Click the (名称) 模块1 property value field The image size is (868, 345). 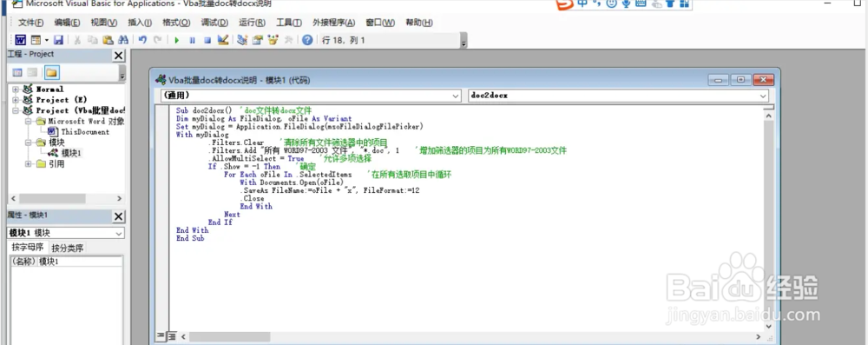80,262
